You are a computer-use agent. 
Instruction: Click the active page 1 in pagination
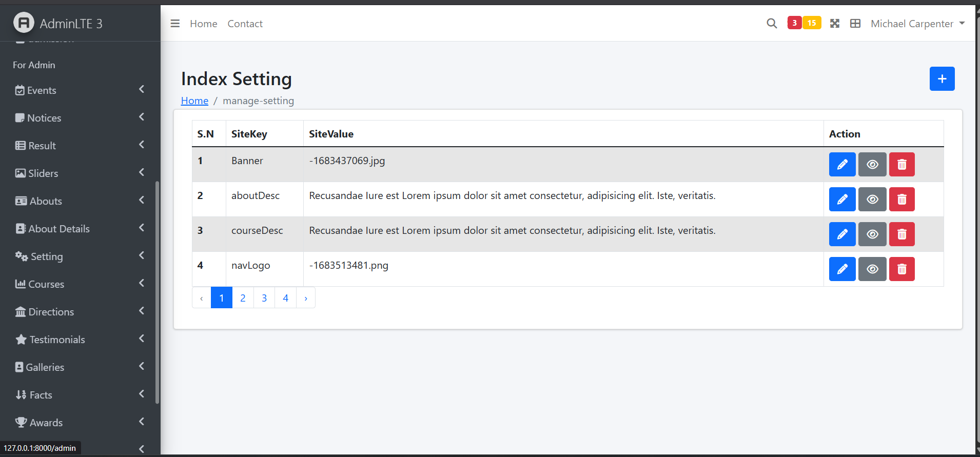(x=222, y=297)
